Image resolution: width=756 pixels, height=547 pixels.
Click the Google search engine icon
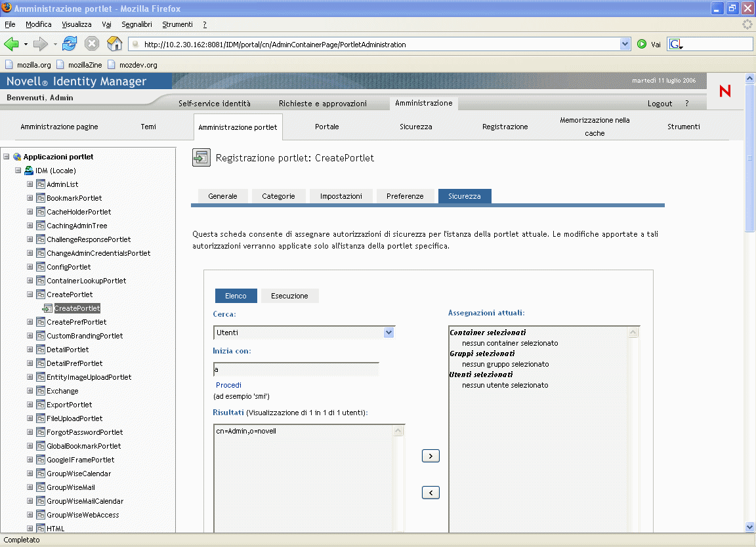pos(675,45)
